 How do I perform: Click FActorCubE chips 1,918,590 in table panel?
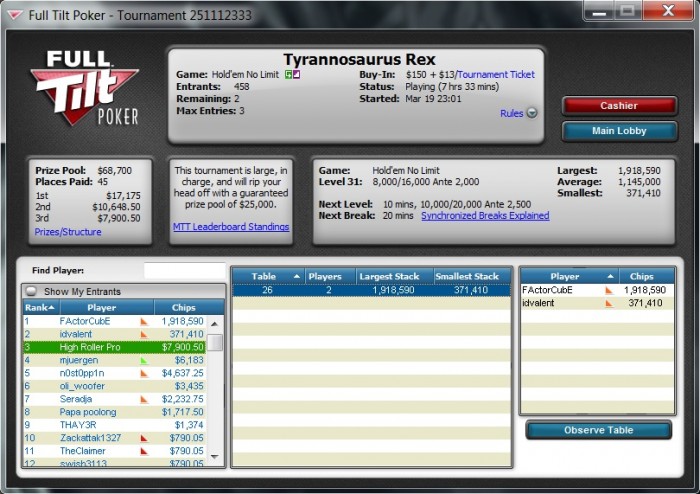pyautogui.click(x=645, y=290)
